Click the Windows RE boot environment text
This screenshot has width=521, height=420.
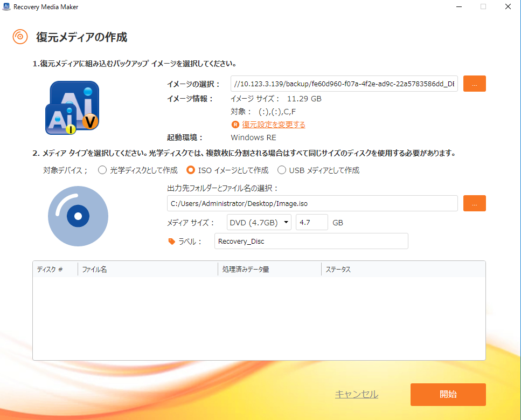point(254,137)
